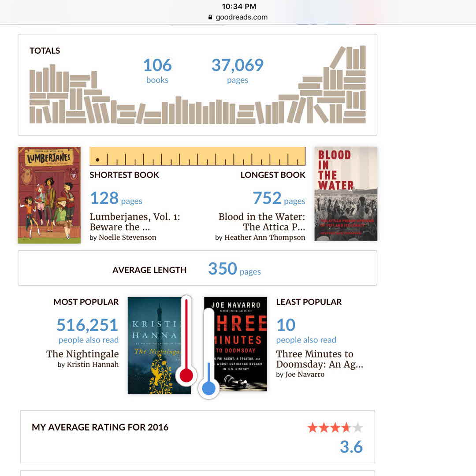
Task: Click author Joe Navarro link
Action: (305, 375)
